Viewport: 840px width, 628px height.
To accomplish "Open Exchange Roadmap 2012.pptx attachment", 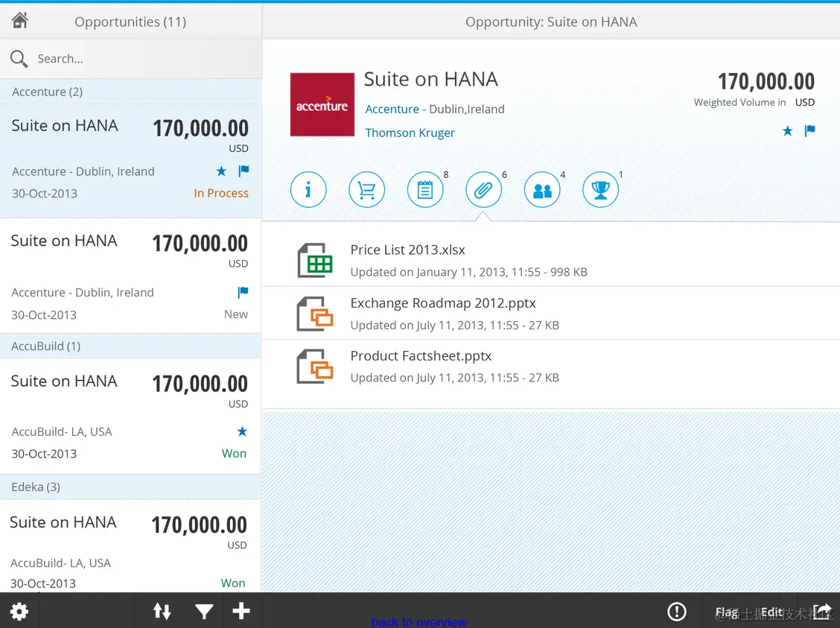I will pos(551,314).
